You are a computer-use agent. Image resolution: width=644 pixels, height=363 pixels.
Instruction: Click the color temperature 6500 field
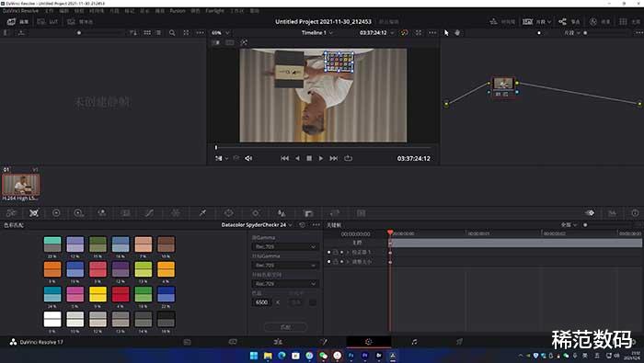262,302
